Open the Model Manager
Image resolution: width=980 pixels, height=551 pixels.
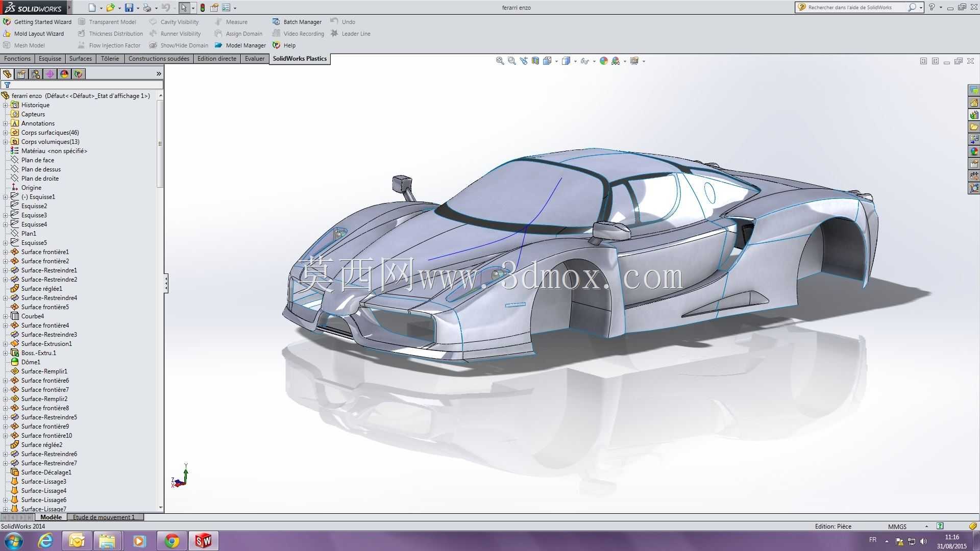pos(240,45)
